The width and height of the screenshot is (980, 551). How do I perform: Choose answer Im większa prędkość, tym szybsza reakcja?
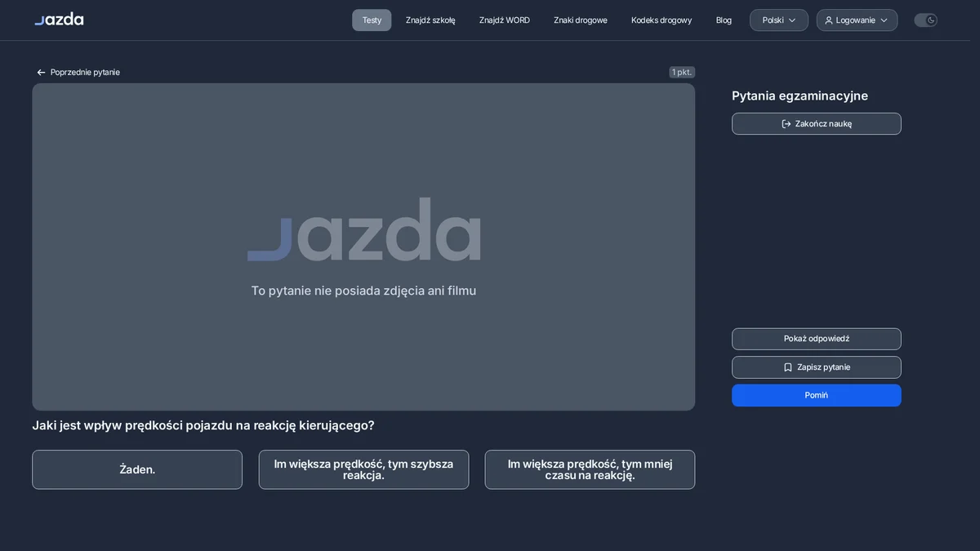click(363, 469)
